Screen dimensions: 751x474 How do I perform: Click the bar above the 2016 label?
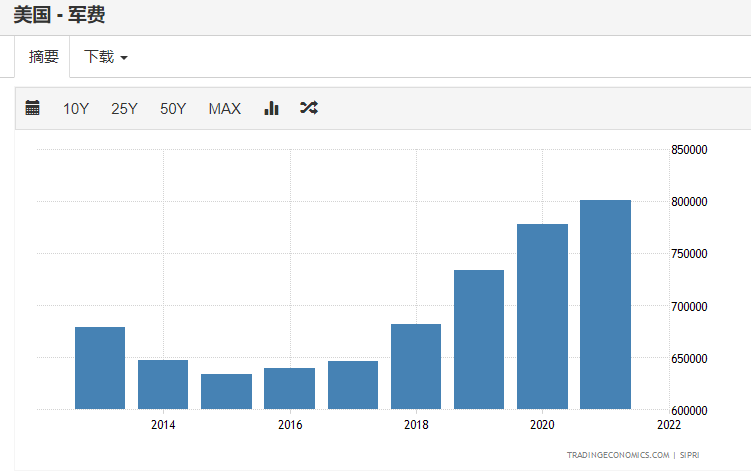pos(289,388)
